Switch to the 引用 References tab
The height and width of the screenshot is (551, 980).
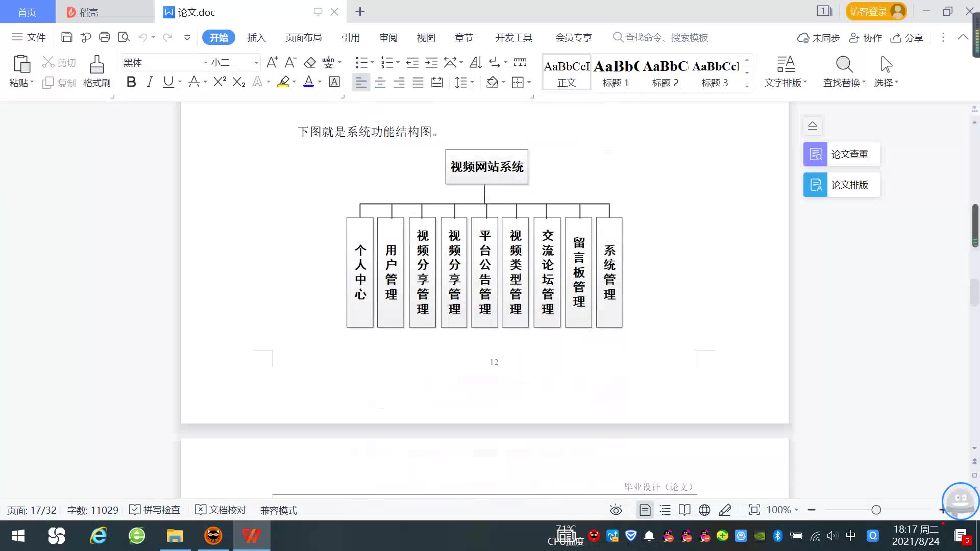pyautogui.click(x=350, y=37)
